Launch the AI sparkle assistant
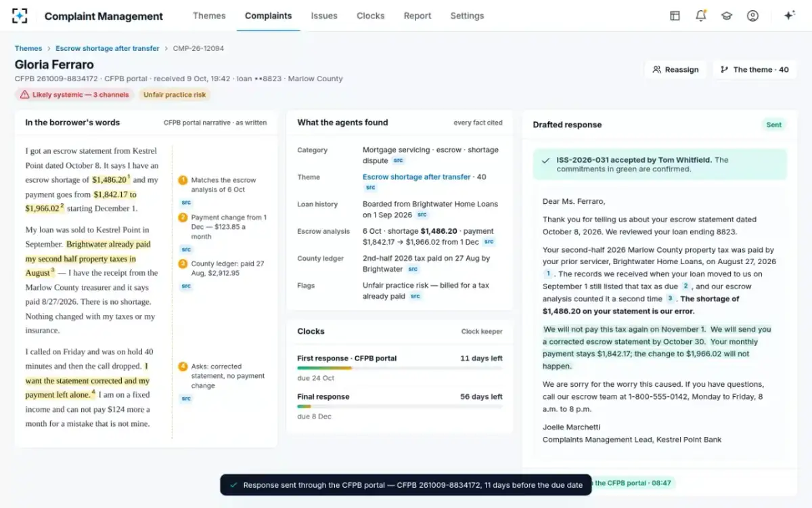 (x=789, y=16)
